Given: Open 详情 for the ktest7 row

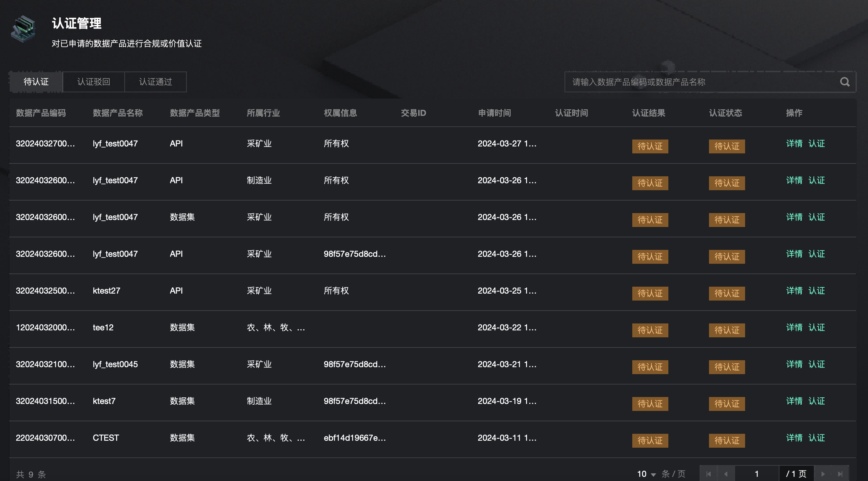Looking at the screenshot, I should click(x=795, y=401).
